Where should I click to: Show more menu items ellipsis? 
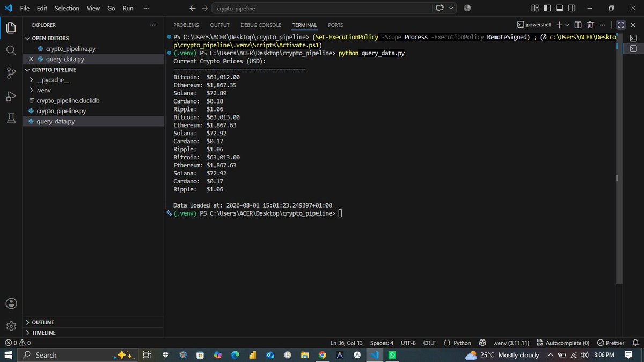(146, 8)
